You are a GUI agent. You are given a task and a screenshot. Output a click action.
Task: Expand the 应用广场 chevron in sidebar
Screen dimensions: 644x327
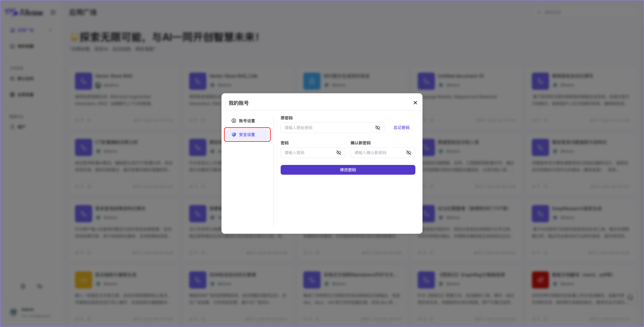pos(50,30)
